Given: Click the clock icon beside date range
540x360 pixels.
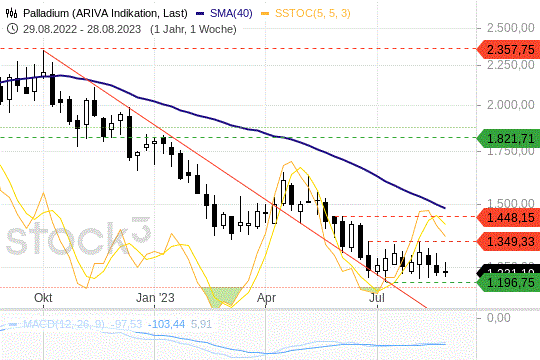Looking at the screenshot, I should tap(12, 29).
